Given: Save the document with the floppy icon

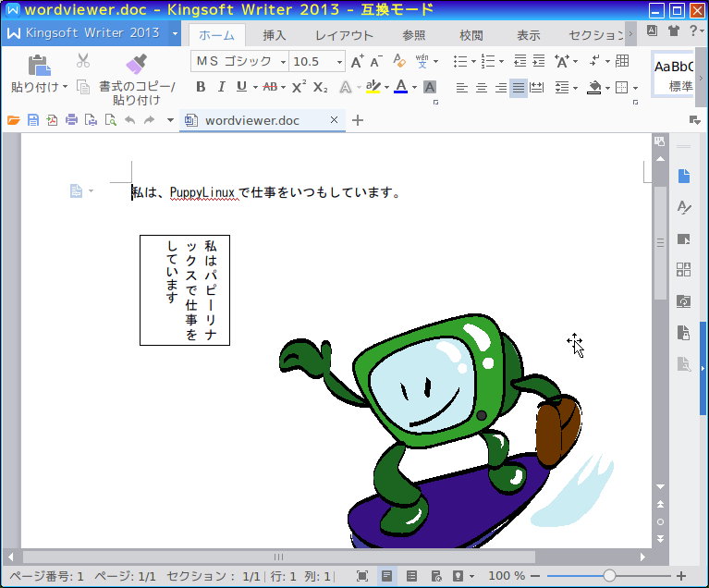Looking at the screenshot, I should tap(33, 120).
